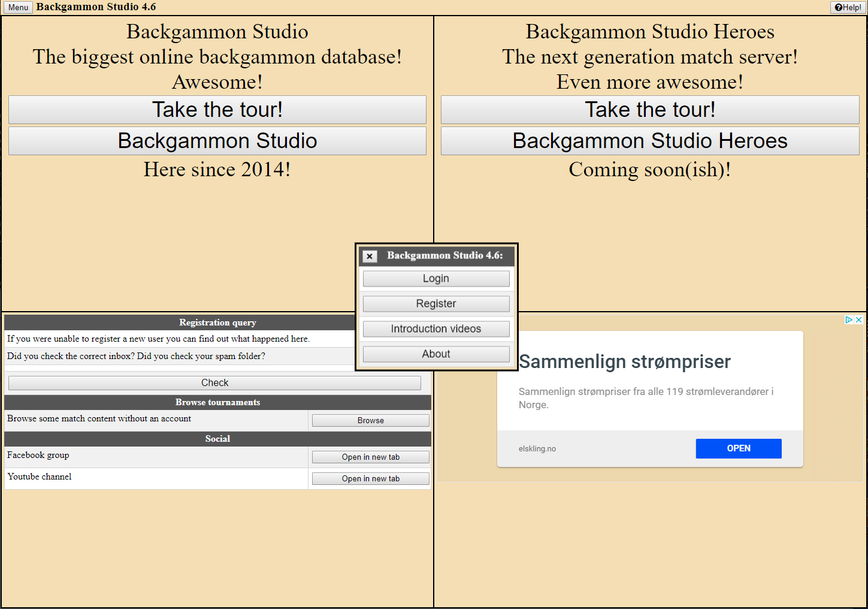The image size is (868, 609).
Task: Open Introduction videos from the popup
Action: click(x=436, y=329)
